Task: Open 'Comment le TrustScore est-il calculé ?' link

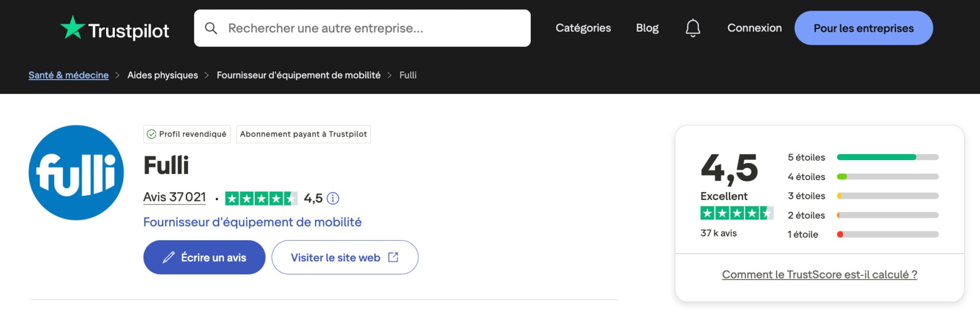Action: [819, 274]
